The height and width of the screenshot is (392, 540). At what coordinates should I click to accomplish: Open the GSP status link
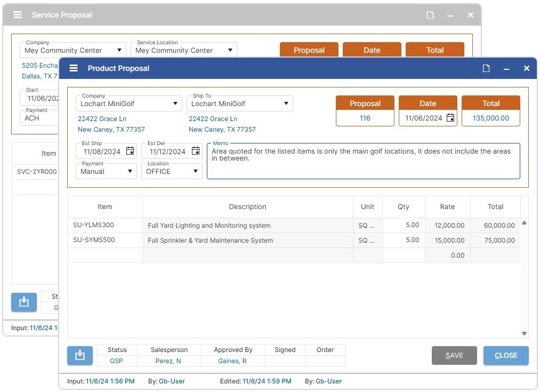click(x=117, y=361)
